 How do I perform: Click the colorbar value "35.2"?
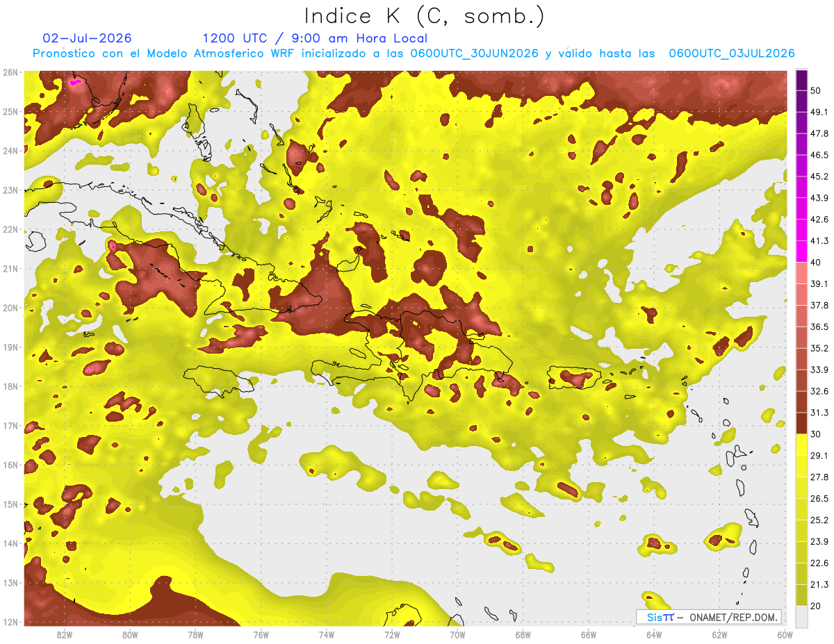(819, 348)
